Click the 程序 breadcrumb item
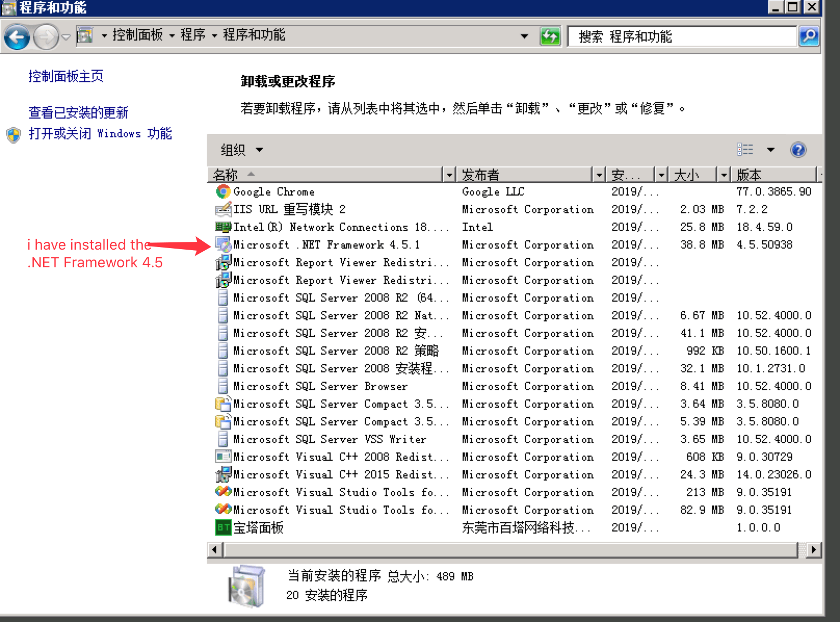The height and width of the screenshot is (622, 840). click(x=192, y=35)
